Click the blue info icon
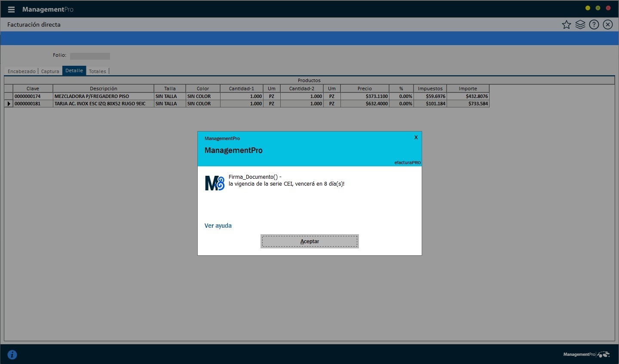This screenshot has width=619, height=364. tap(12, 355)
